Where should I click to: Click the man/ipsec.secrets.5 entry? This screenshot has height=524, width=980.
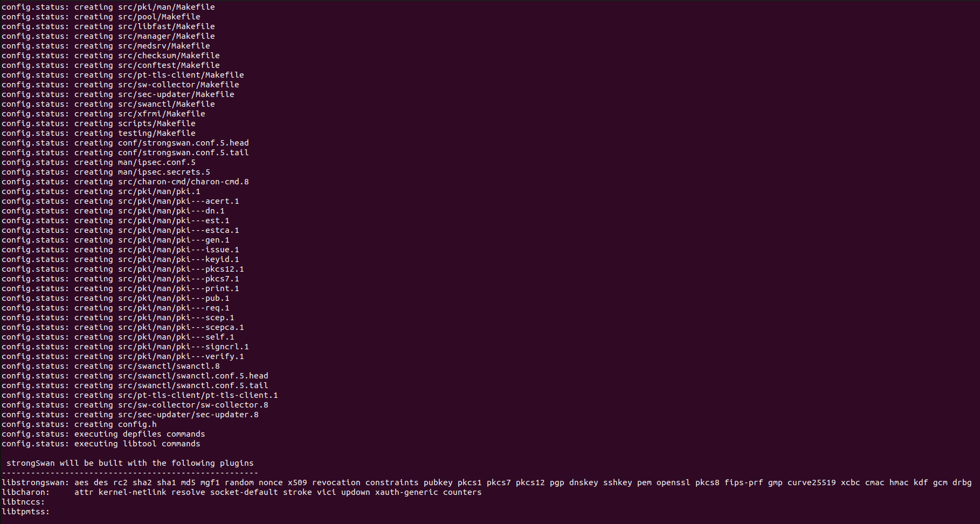pos(164,172)
